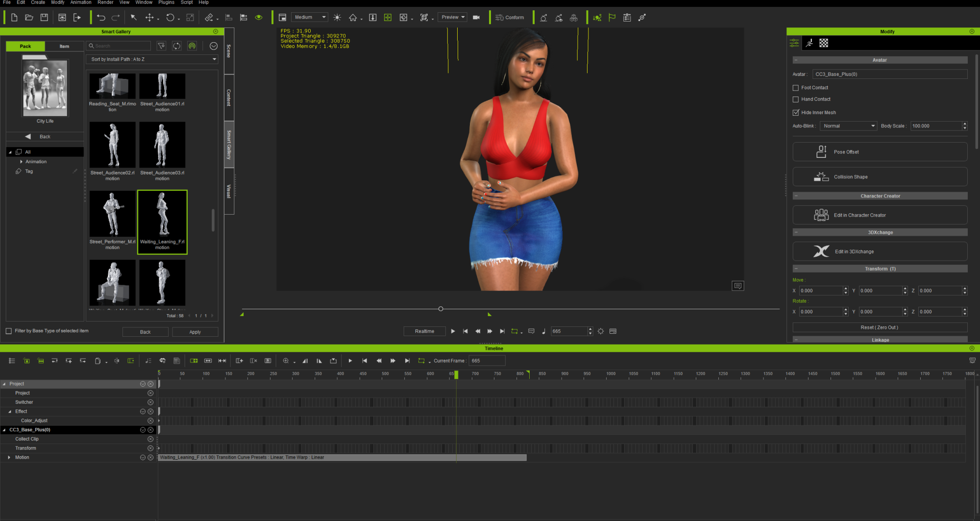Uncheck the Hide Inner Mesh checkbox
Viewport: 980px width, 521px height.
point(796,113)
